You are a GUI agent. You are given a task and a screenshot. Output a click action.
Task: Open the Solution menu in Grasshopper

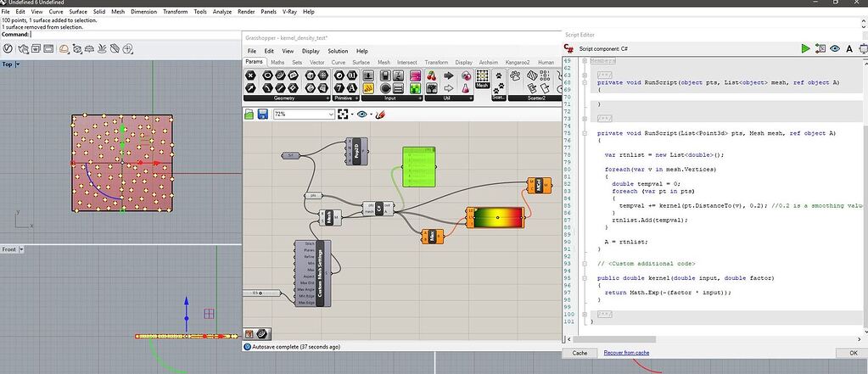point(338,51)
